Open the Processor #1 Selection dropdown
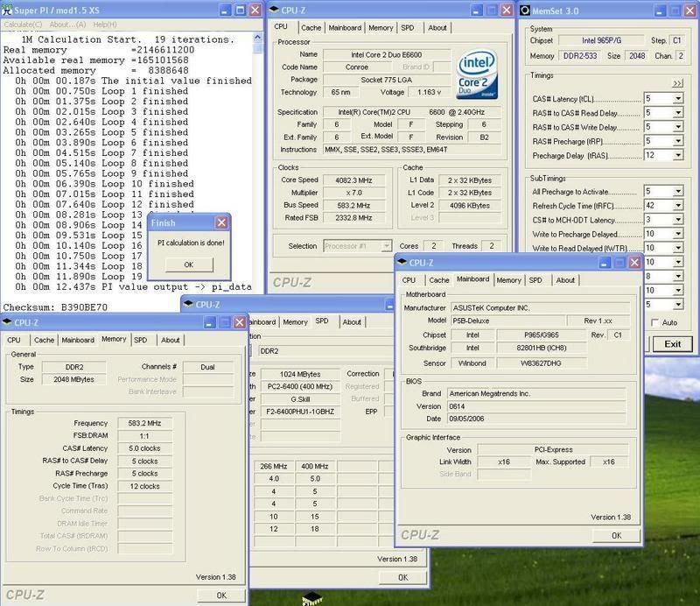This screenshot has height=606, width=700. point(387,246)
